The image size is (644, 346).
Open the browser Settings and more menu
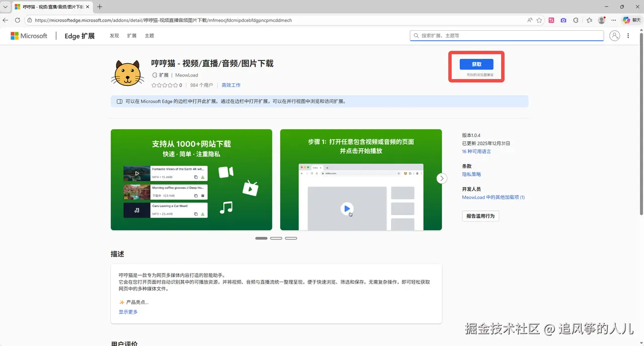(613, 20)
